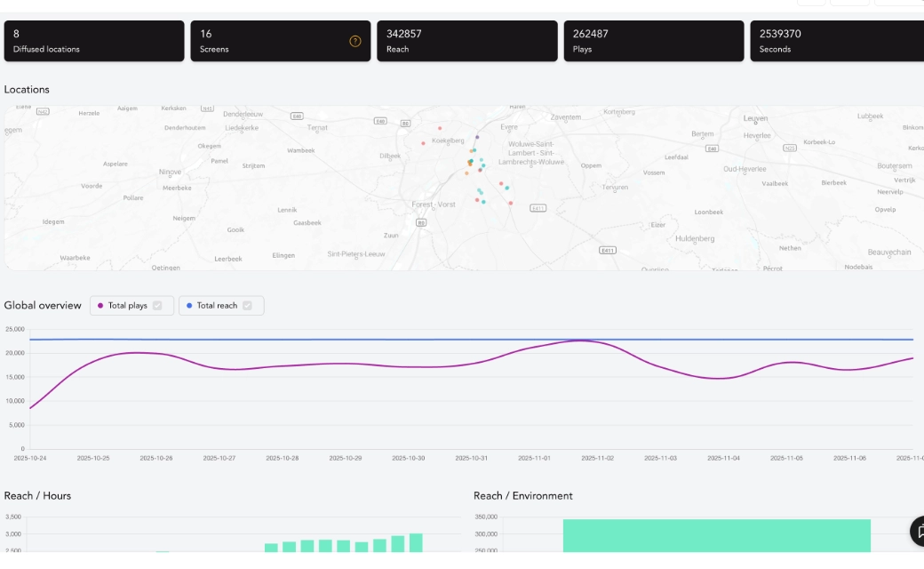The image size is (924, 569).
Task: Click the 2025-11-02 peak on plays line
Action: (x=579, y=341)
